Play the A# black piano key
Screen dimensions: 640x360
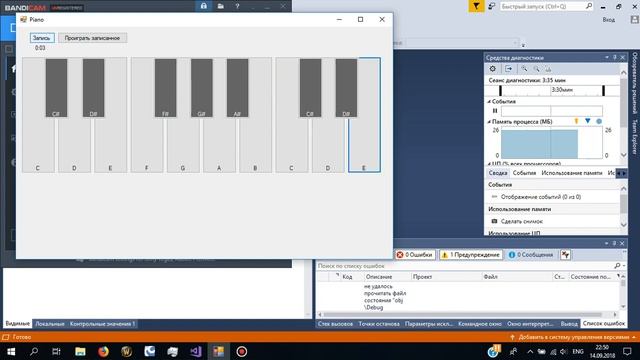click(x=238, y=88)
